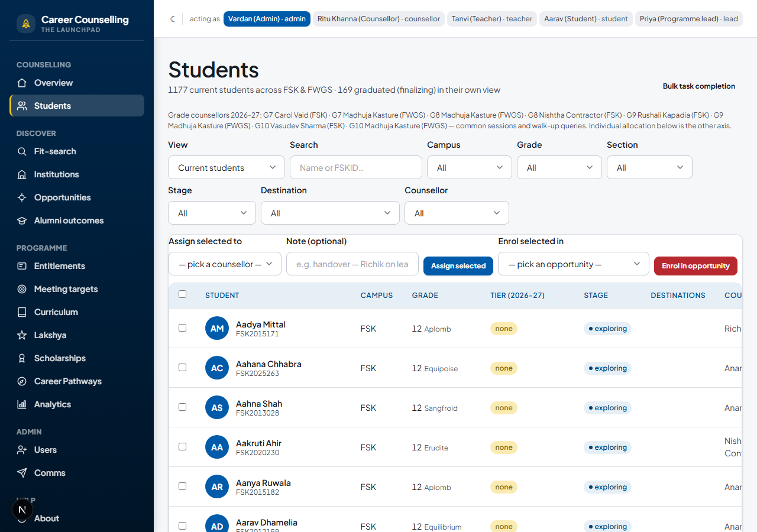Viewport: 757px width, 532px height.
Task: Select the Aarav Dhamelia row checkbox
Action: click(x=182, y=525)
